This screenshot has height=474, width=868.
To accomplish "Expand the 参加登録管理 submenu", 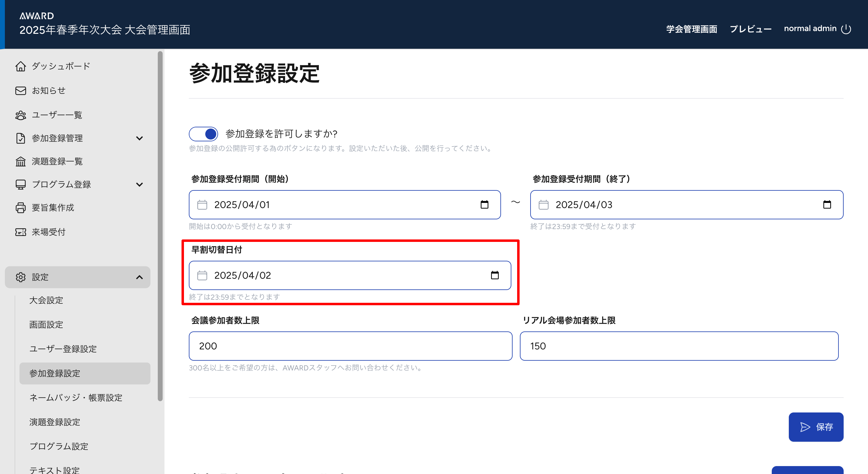I will coord(139,138).
